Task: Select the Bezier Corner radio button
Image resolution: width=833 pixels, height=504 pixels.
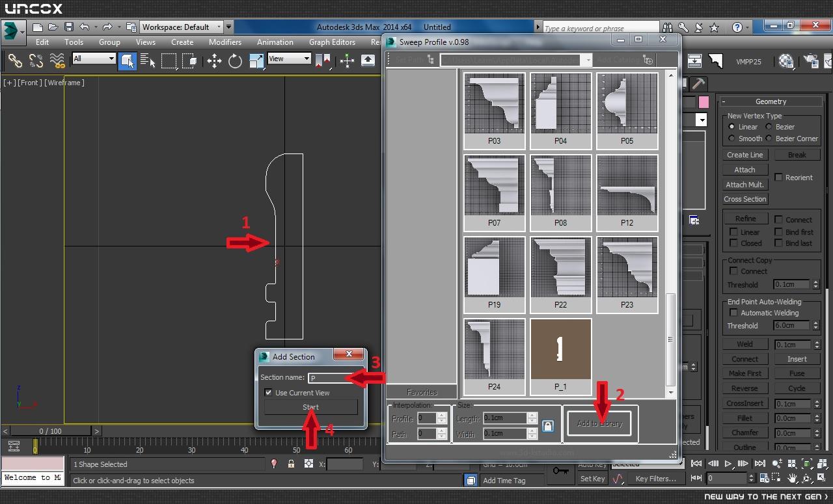Action: click(769, 139)
